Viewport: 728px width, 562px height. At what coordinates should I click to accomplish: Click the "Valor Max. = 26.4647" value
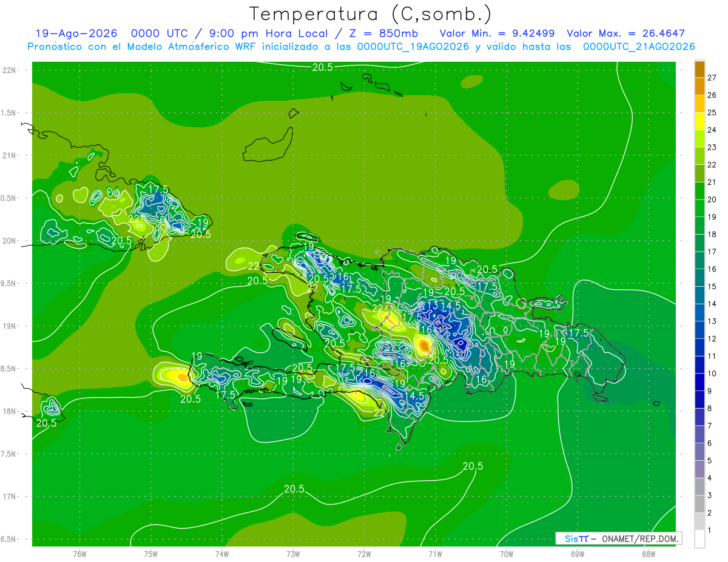(625, 33)
